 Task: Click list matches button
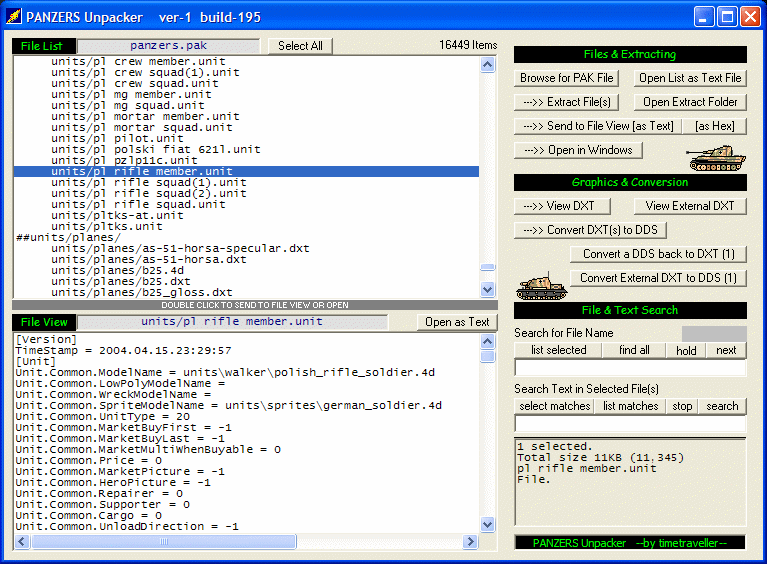(630, 406)
